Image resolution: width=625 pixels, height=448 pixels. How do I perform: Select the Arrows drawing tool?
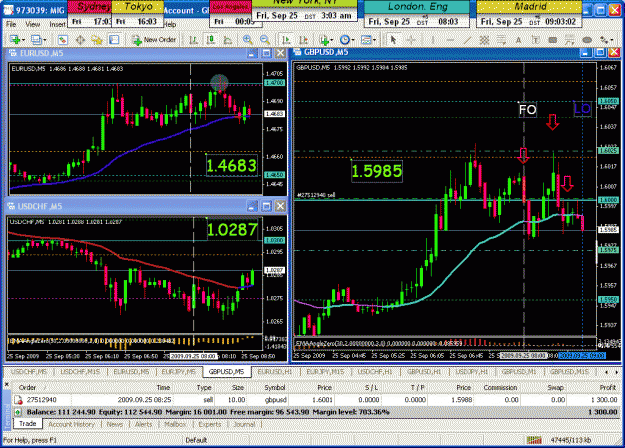[604, 39]
